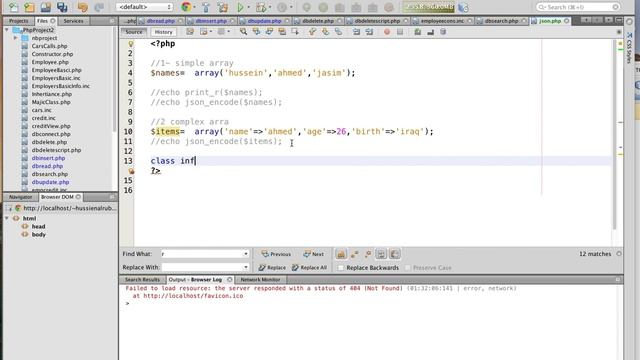Click the Last Edit icon in editor toolbar
Viewport: 640px width, 360px height.
(190, 31)
